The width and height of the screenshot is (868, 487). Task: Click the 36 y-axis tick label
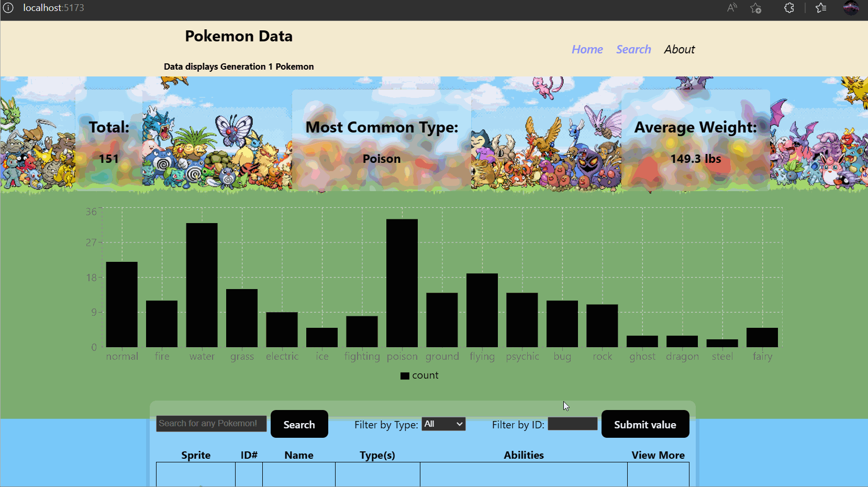(x=91, y=212)
